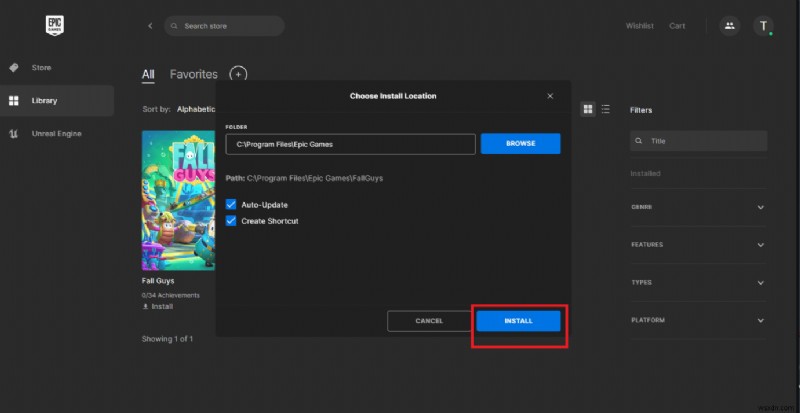Open Unreal Engine in the sidebar

click(x=57, y=134)
